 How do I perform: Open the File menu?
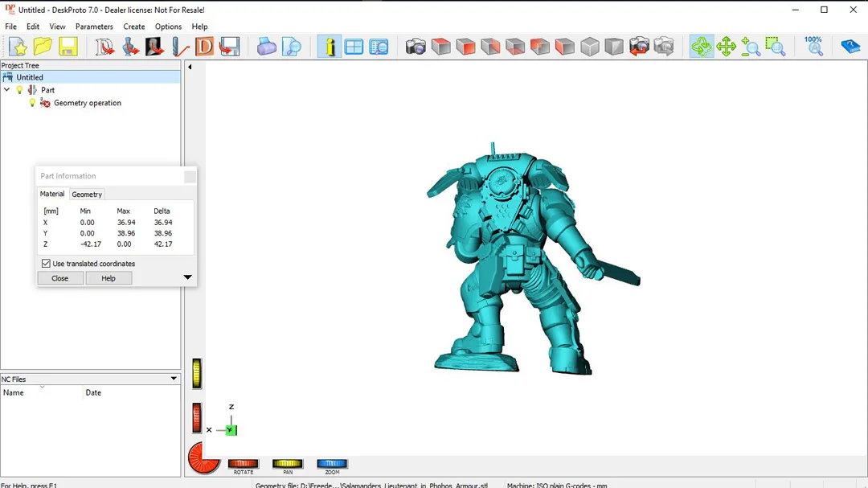tap(10, 27)
